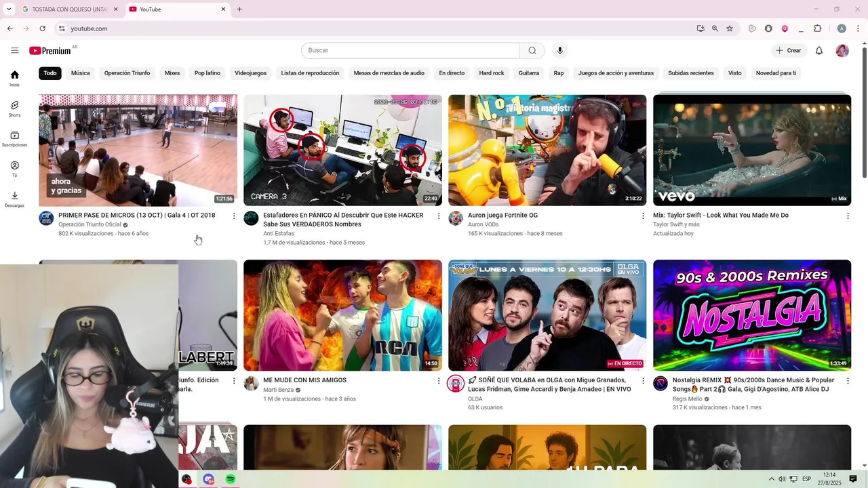Open Suscripciones in the sidebar

point(15,139)
